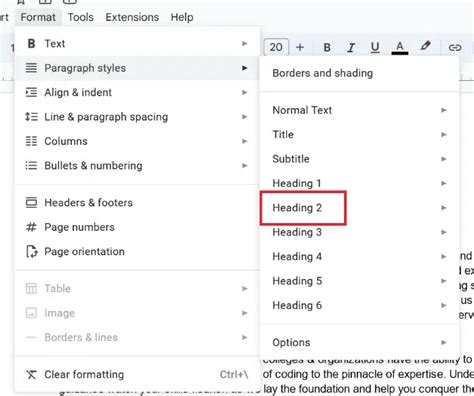Screen dimensions: 474x396
Task: Click the Paragraph styles lines icon
Action: [x=31, y=68]
